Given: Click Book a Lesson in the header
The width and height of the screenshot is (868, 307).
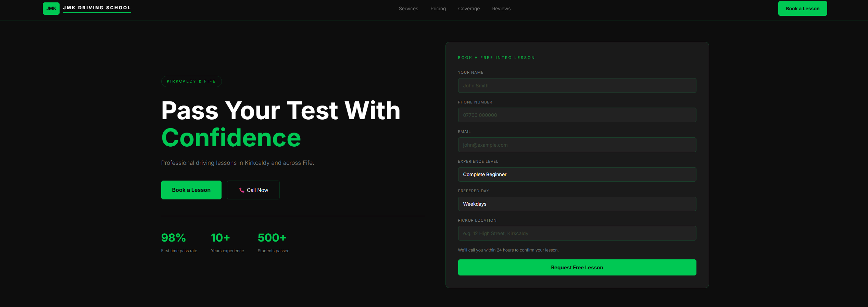Looking at the screenshot, I should (803, 9).
